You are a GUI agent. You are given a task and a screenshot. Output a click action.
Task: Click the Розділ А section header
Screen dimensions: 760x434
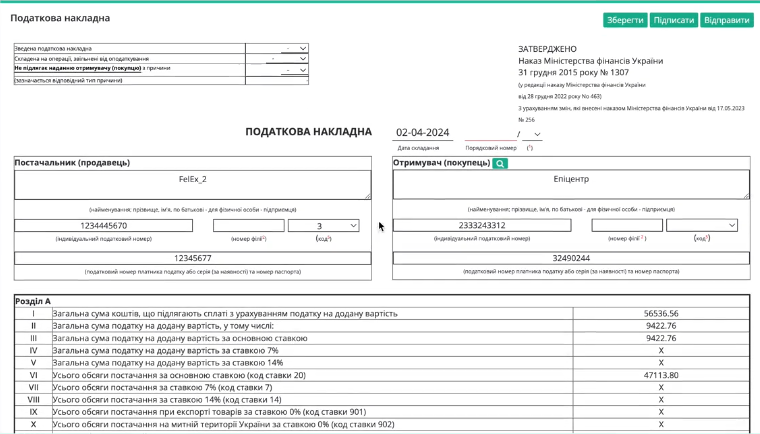33,301
